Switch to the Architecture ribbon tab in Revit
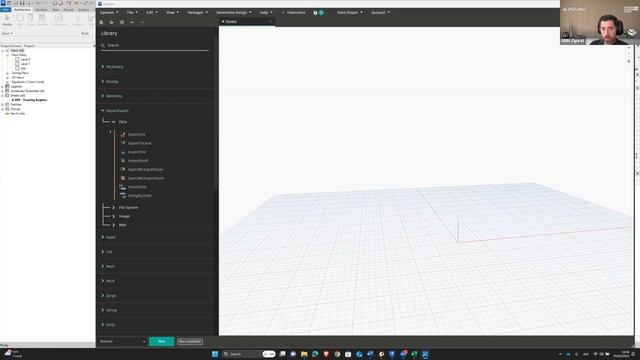The height and width of the screenshot is (360, 640). click(22, 9)
